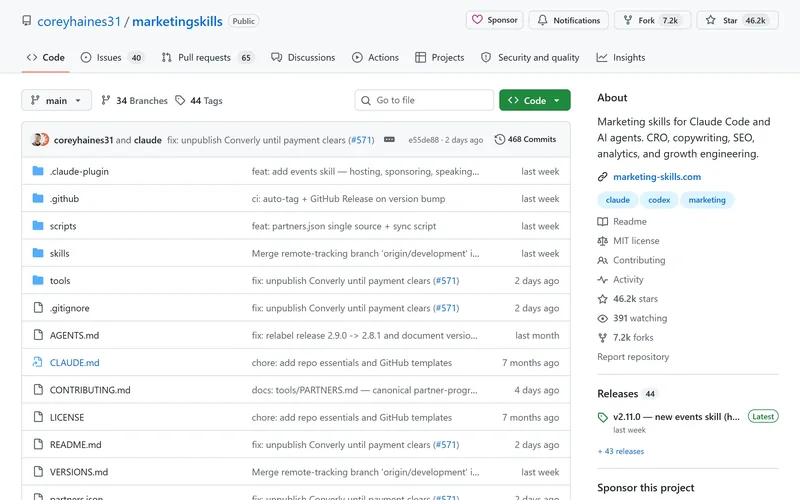Open the 468 Commits history
800x500 pixels.
[x=526, y=139]
